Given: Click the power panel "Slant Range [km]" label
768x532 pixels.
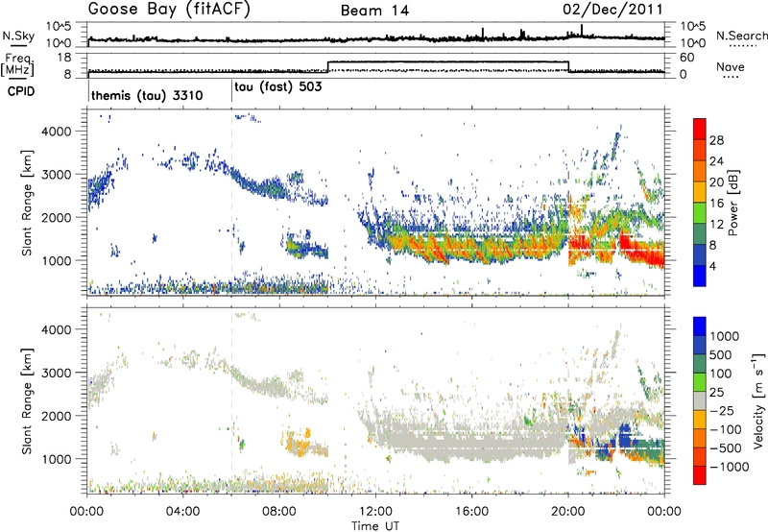Looking at the screenshot, I should [x=27, y=203].
